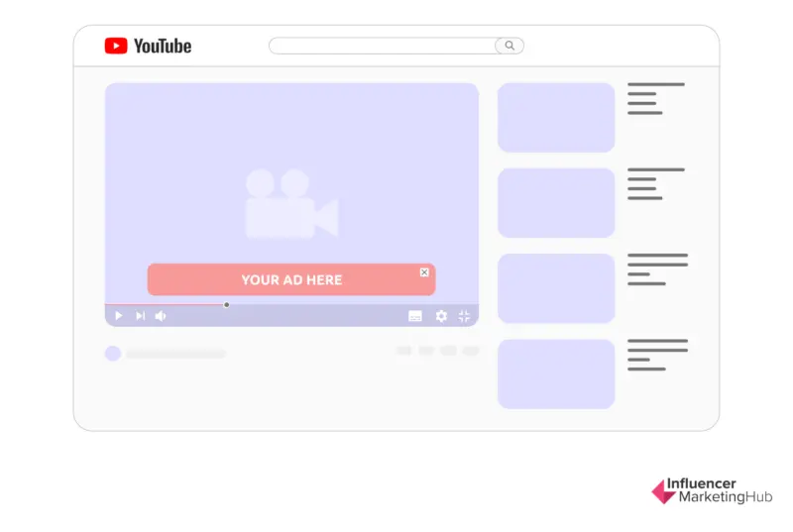Open the first suggested video thumbnail
Screen dimensions: 793x532
pos(556,117)
